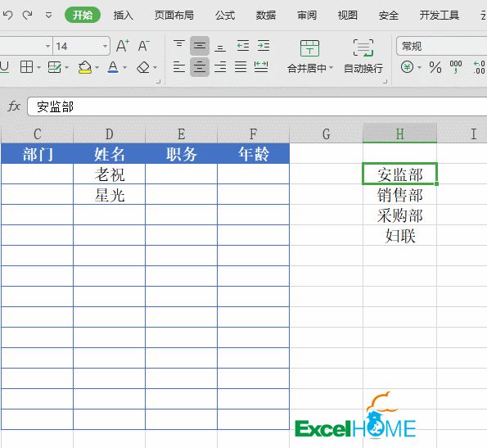Apply yellow fill color bucket
Image resolution: width=487 pixels, height=448 pixels.
85,67
